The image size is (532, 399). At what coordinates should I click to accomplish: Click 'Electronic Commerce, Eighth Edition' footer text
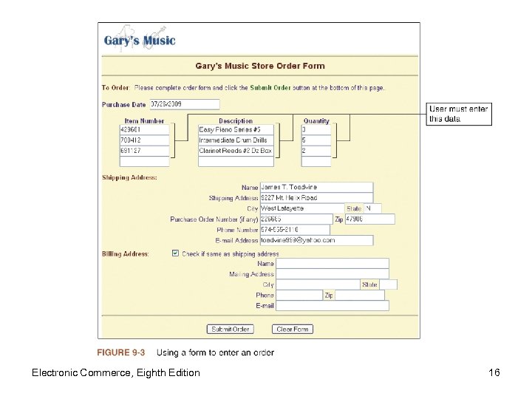tap(116, 372)
